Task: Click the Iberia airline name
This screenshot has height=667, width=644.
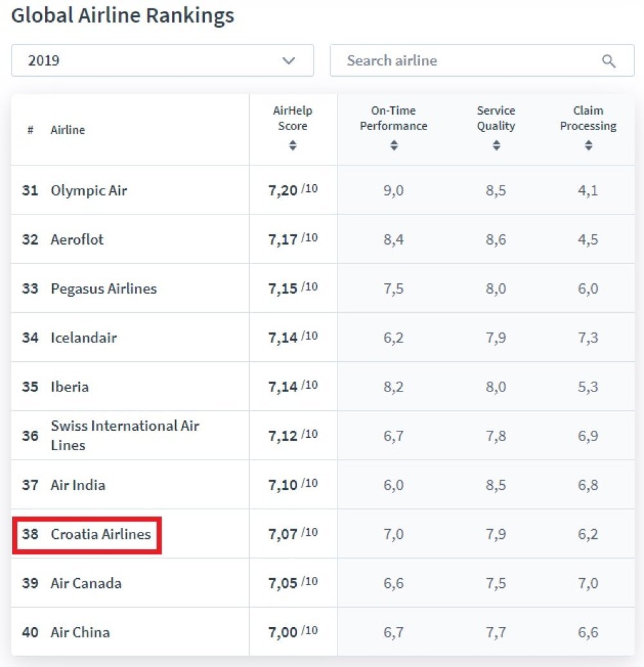Action: tap(70, 387)
